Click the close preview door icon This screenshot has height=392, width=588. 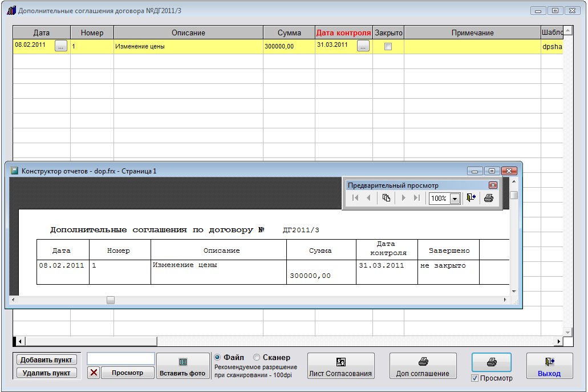pyautogui.click(x=471, y=198)
